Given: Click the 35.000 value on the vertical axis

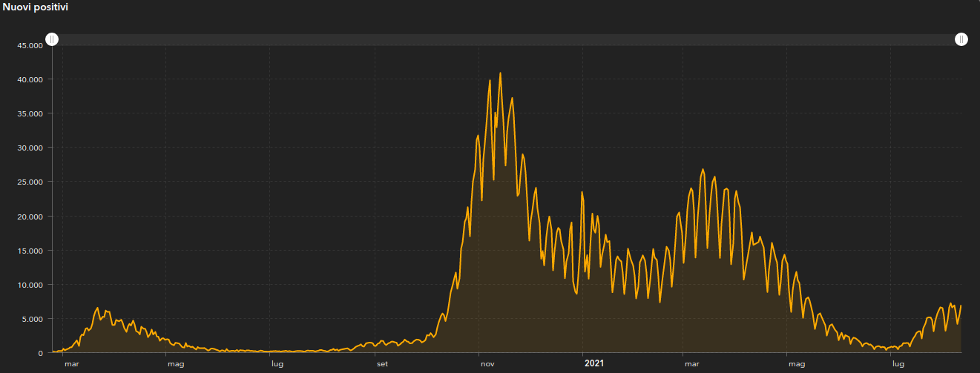Looking at the screenshot, I should coord(30,113).
